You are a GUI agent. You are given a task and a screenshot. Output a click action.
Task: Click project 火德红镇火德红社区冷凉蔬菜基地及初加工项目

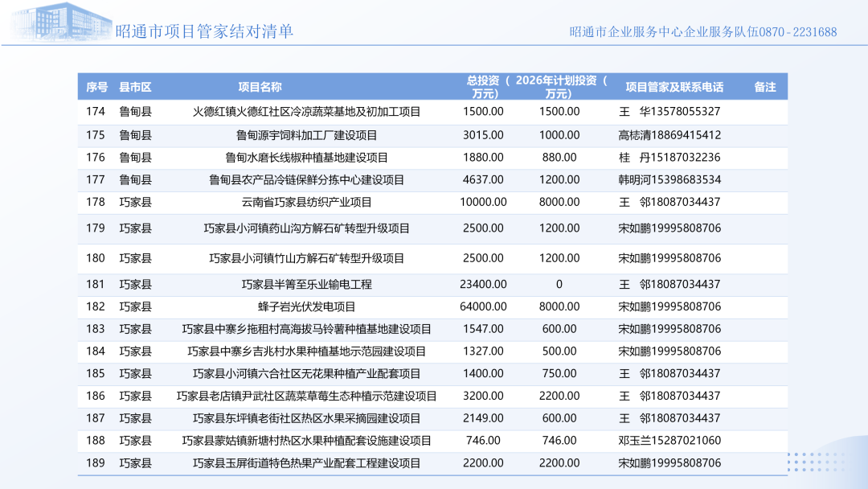click(x=307, y=112)
